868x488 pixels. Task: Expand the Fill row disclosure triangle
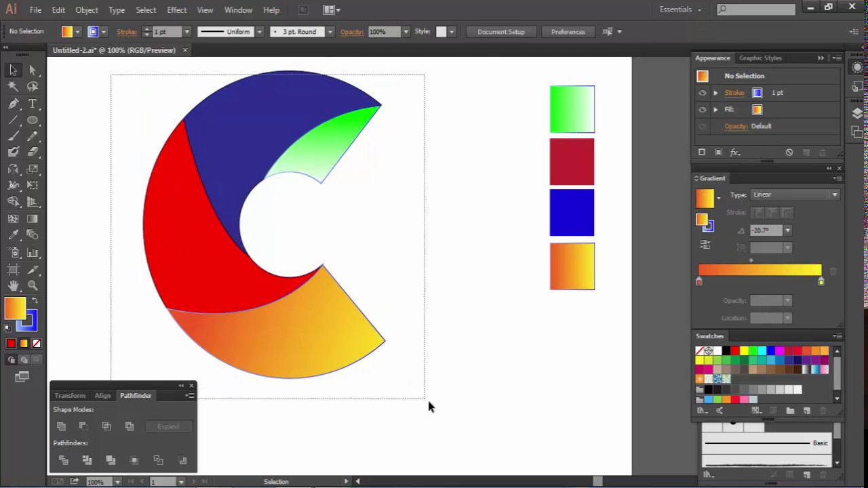click(x=715, y=109)
